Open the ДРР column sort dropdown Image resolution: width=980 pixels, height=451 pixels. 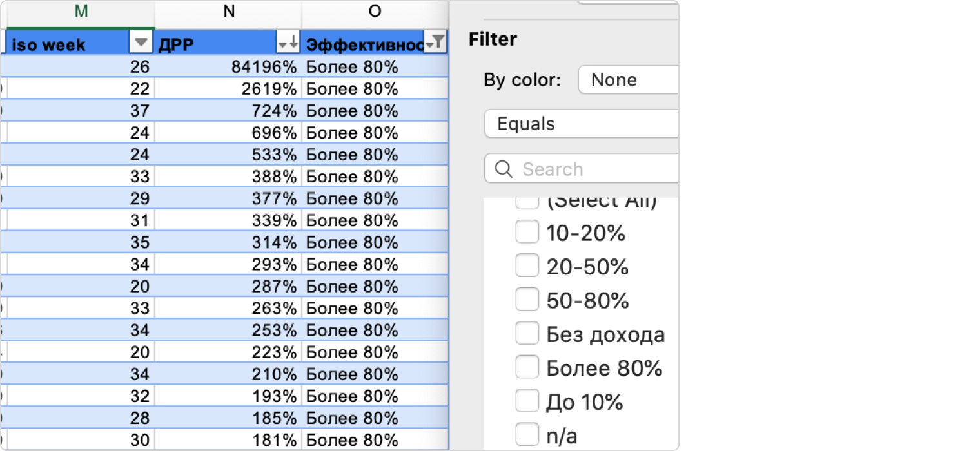point(288,44)
